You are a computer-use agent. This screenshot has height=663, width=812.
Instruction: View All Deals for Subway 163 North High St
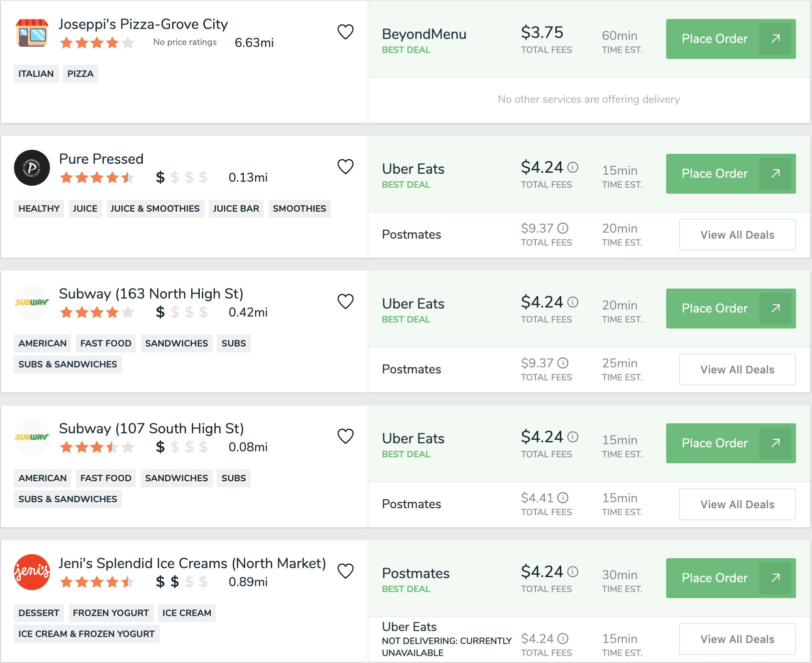coord(738,369)
